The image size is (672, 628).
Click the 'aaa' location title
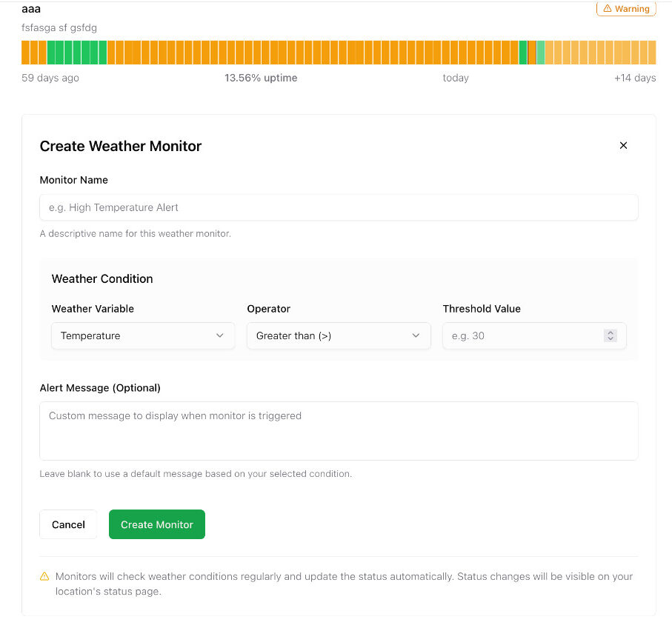click(31, 9)
